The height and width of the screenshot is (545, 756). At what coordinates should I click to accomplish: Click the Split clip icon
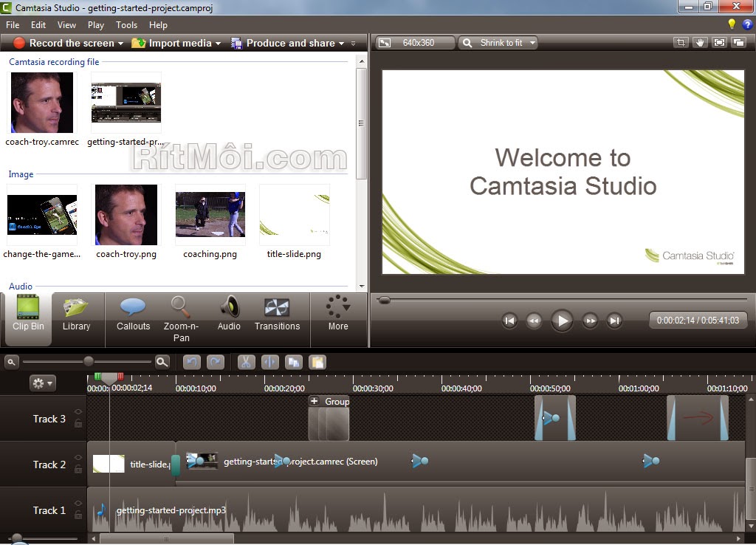270,362
